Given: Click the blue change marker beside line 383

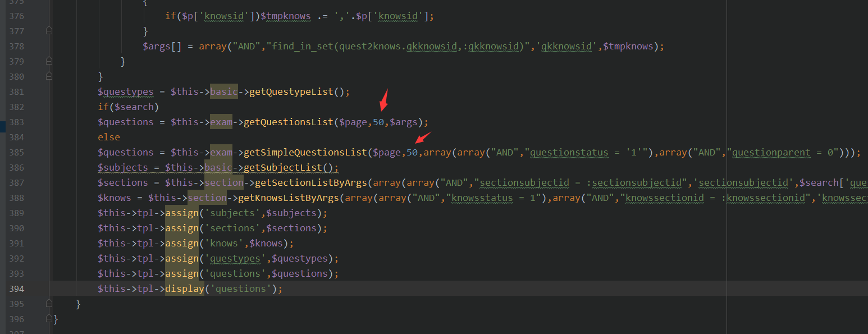Looking at the screenshot, I should [3, 126].
